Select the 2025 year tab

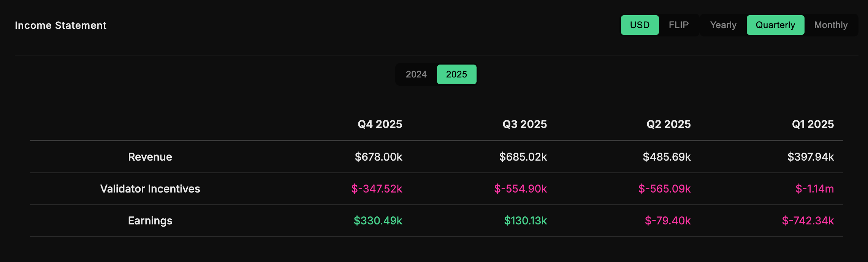456,74
